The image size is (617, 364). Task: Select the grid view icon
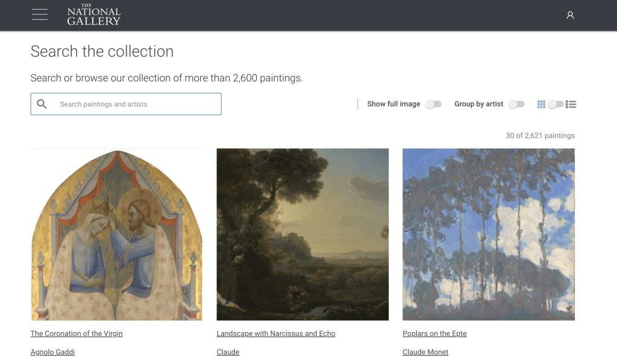point(541,104)
